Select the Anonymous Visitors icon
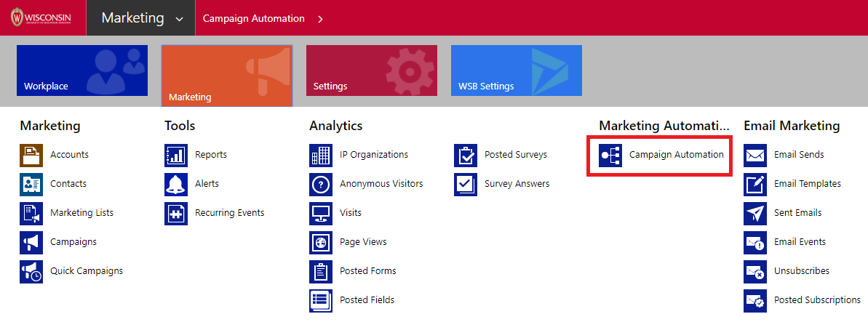 (x=321, y=184)
